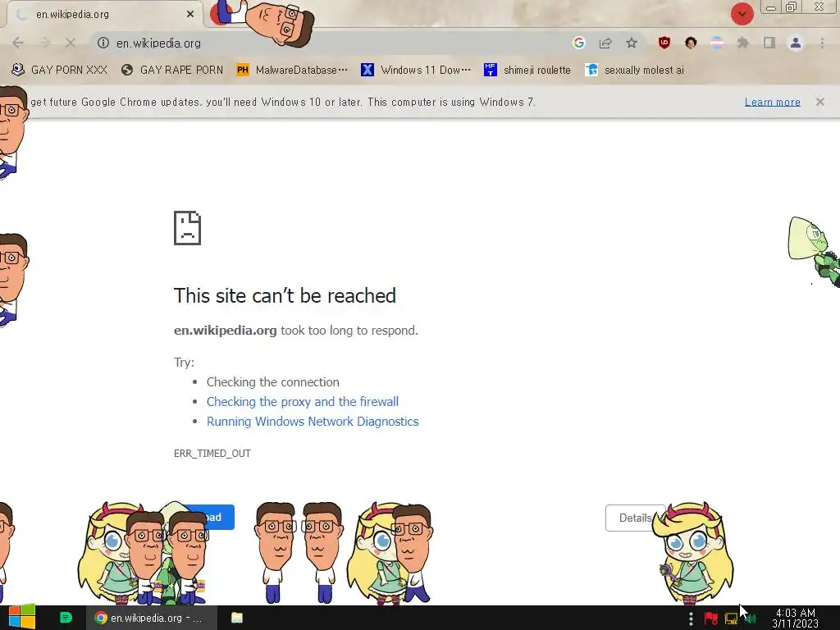
Task: Click the This site can't be reached heading
Action: [285, 295]
